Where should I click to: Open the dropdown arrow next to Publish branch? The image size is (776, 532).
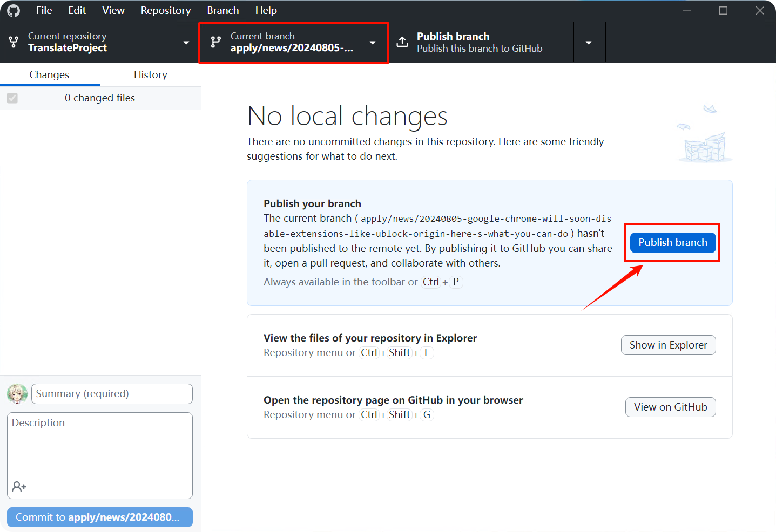pos(589,43)
